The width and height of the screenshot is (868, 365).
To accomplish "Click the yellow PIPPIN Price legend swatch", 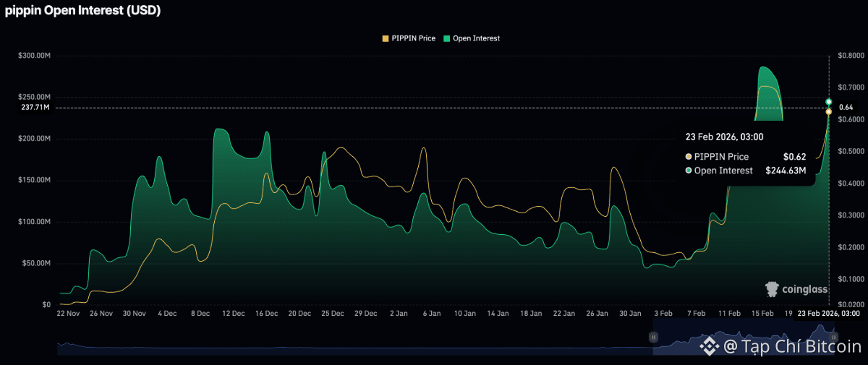I will [386, 38].
